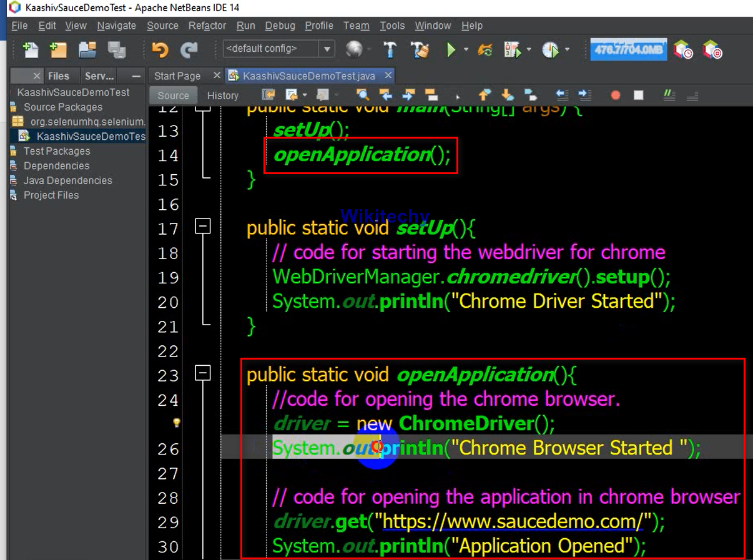Viewport: 753px width, 560px height.
Task: Collapse the setUp method fold marker
Action: 203,227
